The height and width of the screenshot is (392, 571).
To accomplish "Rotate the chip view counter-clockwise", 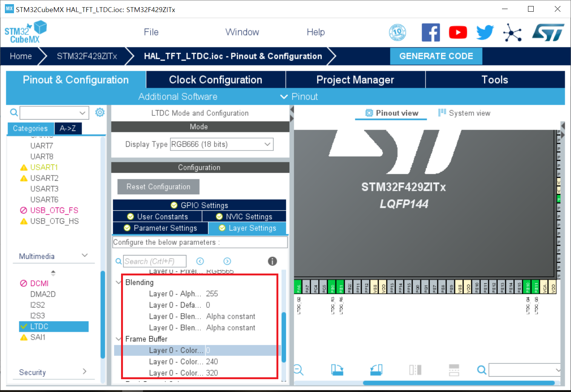I will (x=376, y=370).
